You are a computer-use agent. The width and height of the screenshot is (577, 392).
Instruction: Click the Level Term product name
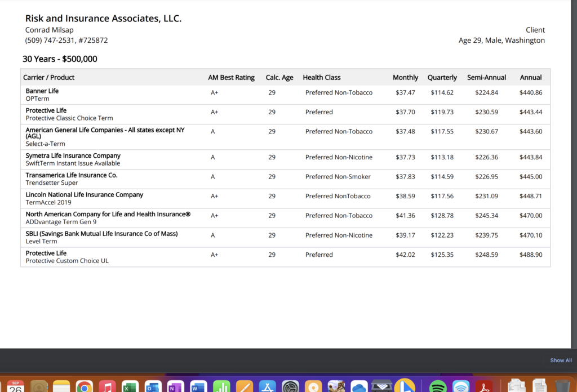pyautogui.click(x=41, y=241)
